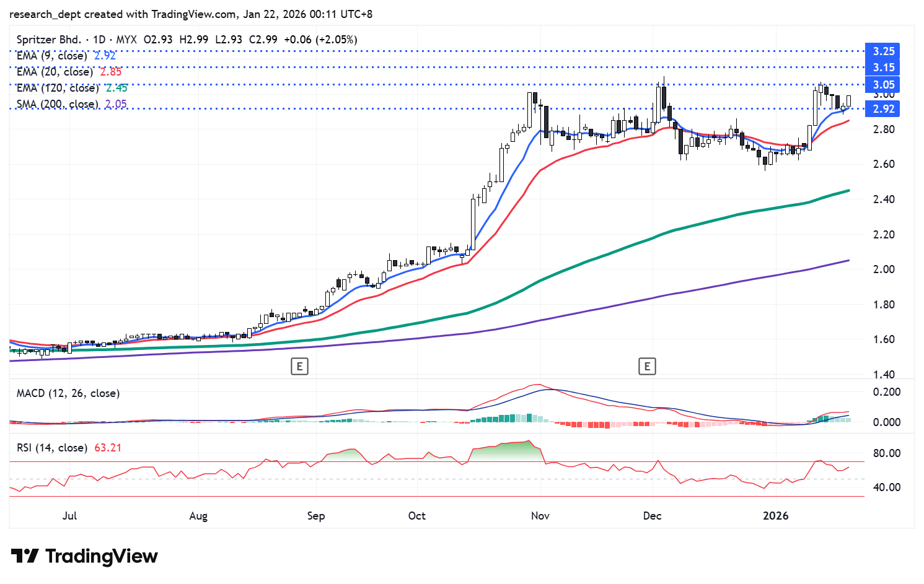Click the Jul label on time axis
This screenshot has height=584, width=924.
click(x=69, y=516)
